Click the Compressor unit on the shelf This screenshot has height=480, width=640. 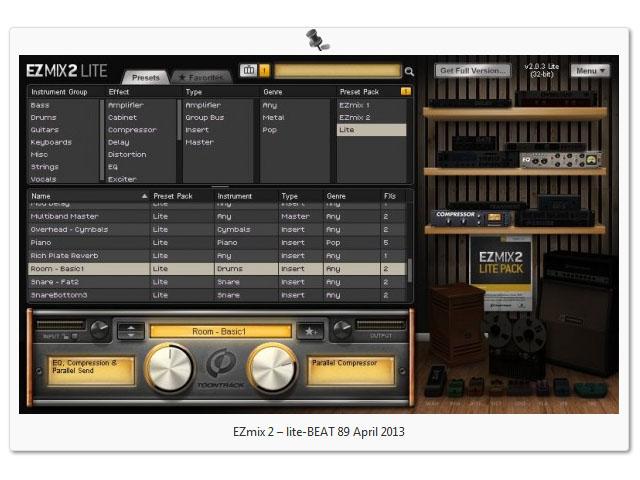click(x=453, y=215)
